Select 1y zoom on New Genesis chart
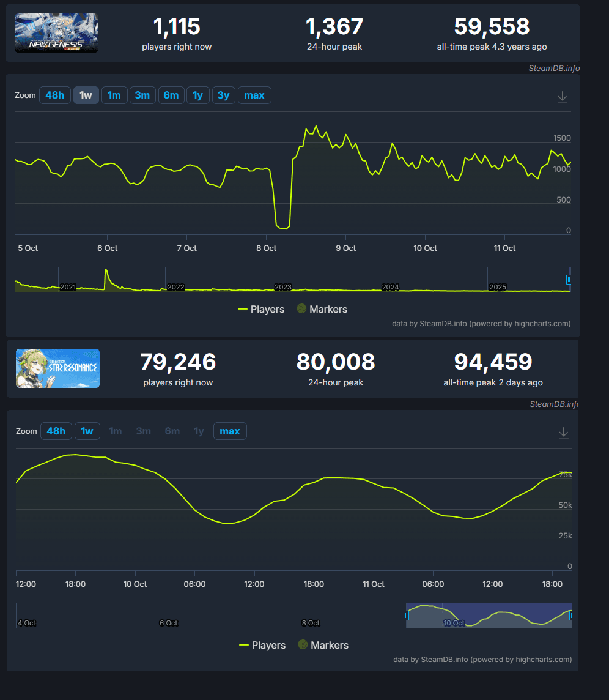This screenshot has width=609, height=700. click(197, 95)
